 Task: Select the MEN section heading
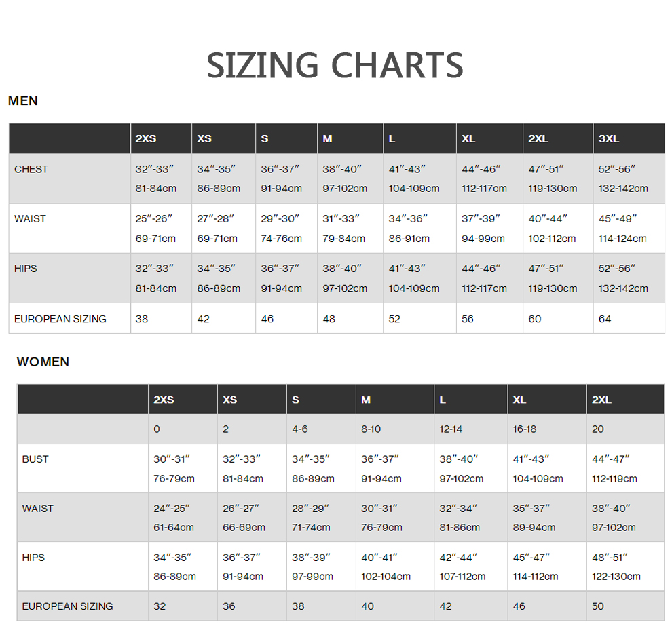tap(23, 101)
